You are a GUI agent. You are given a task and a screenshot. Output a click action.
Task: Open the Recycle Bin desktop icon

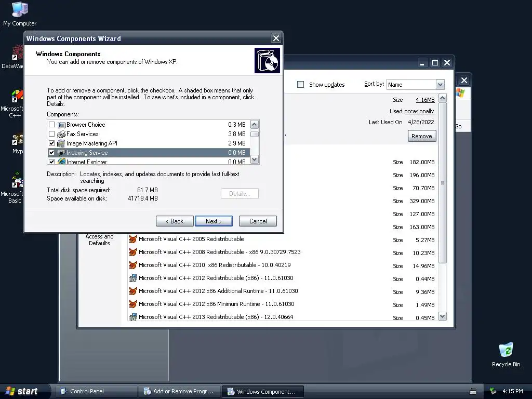point(506,355)
